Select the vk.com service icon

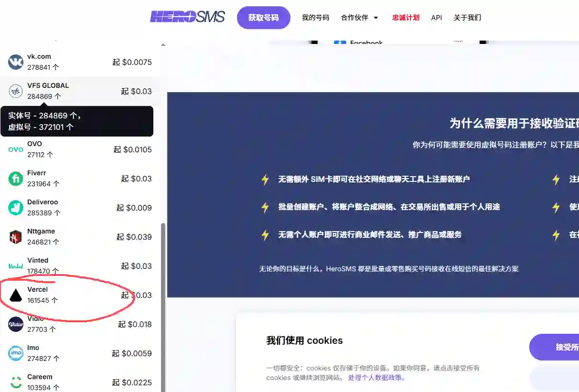(15, 61)
